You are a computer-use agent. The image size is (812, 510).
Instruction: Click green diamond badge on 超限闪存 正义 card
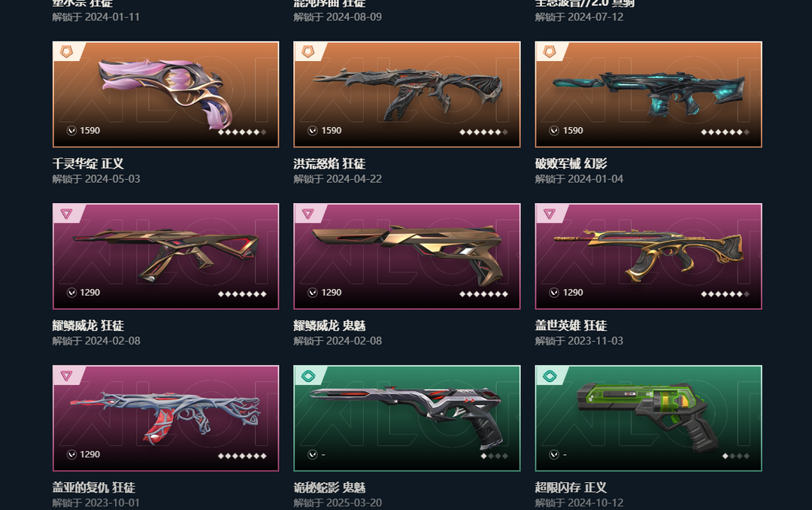[550, 376]
